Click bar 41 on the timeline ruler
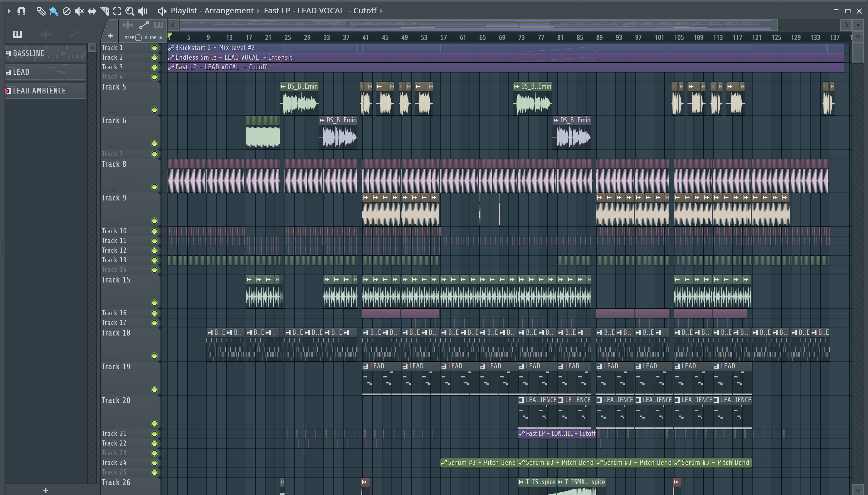The image size is (868, 495). point(365,38)
